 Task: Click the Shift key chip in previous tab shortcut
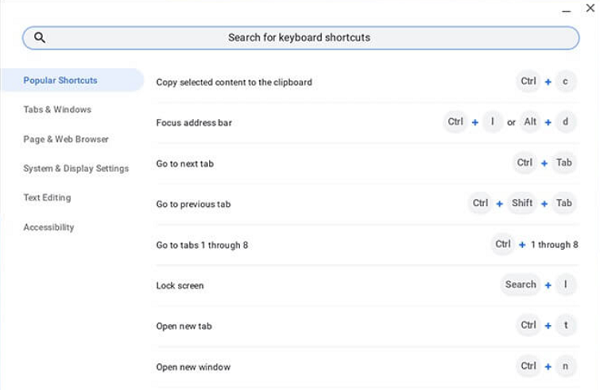point(522,203)
